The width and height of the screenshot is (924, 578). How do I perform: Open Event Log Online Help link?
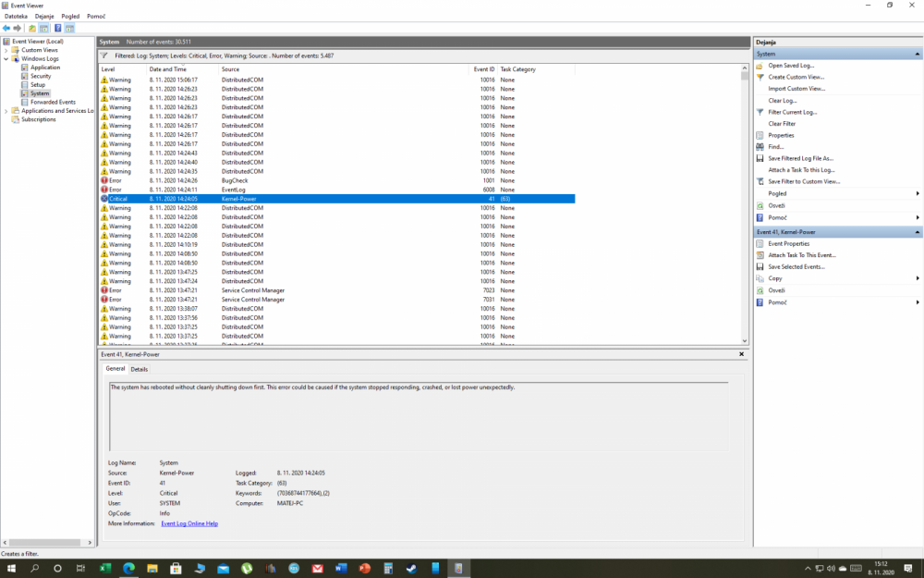[x=189, y=523]
